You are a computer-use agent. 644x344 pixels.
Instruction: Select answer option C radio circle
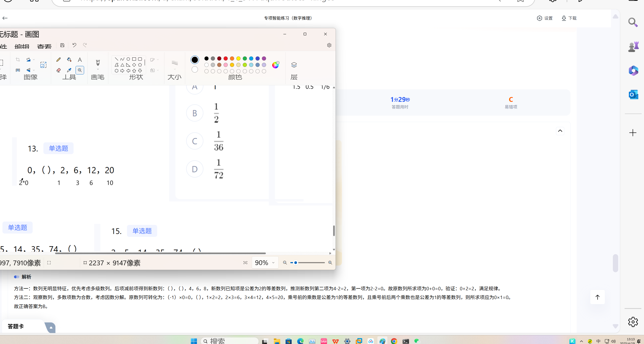[x=195, y=141]
